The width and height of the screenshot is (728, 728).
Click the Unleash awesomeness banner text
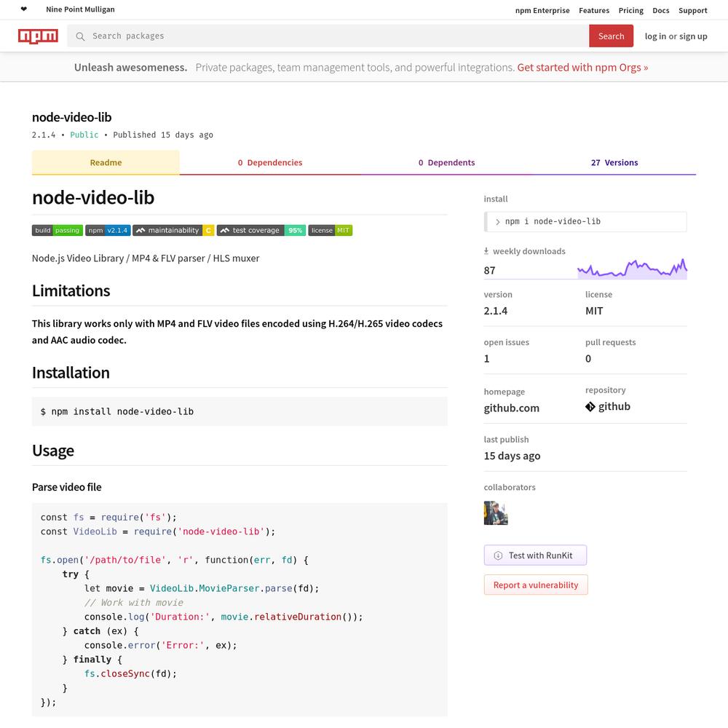point(130,67)
